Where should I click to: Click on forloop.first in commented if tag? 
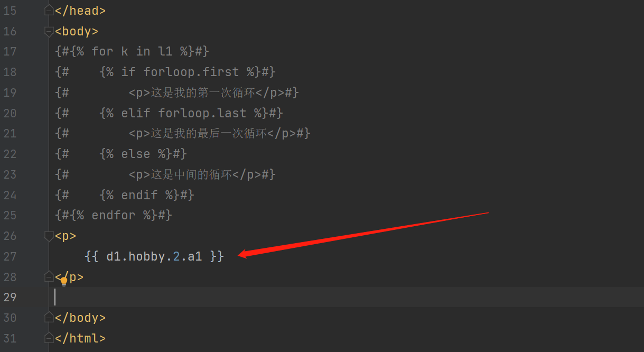(x=191, y=72)
